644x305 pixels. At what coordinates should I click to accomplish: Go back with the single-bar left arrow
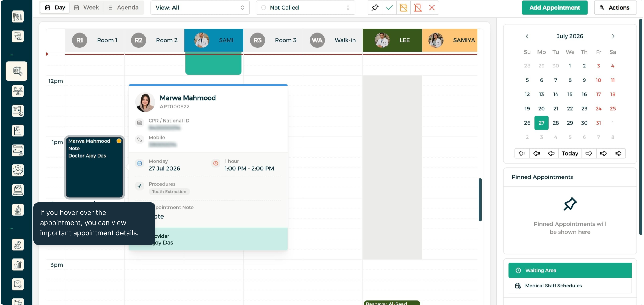[537, 153]
